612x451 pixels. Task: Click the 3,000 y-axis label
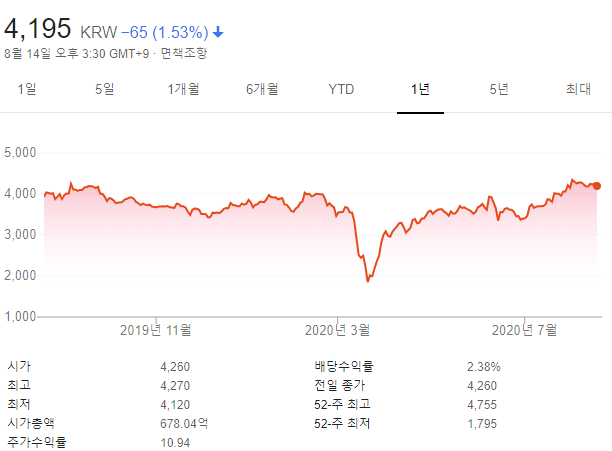click(20, 234)
